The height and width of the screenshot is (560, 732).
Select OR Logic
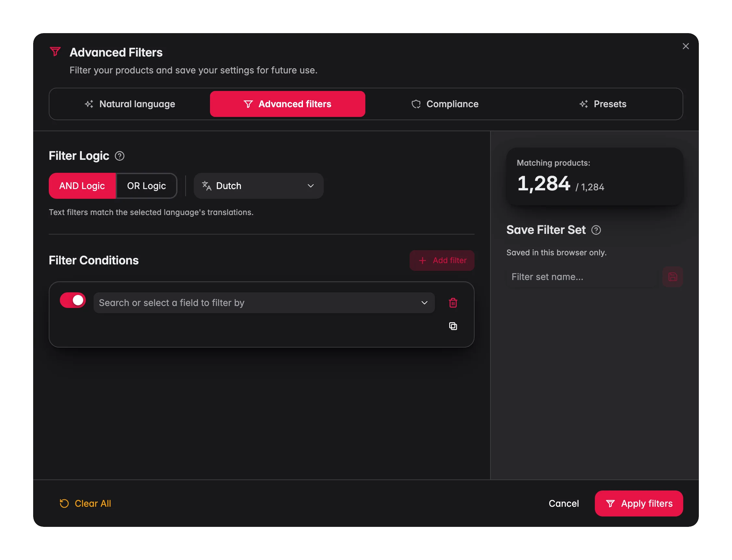click(146, 186)
